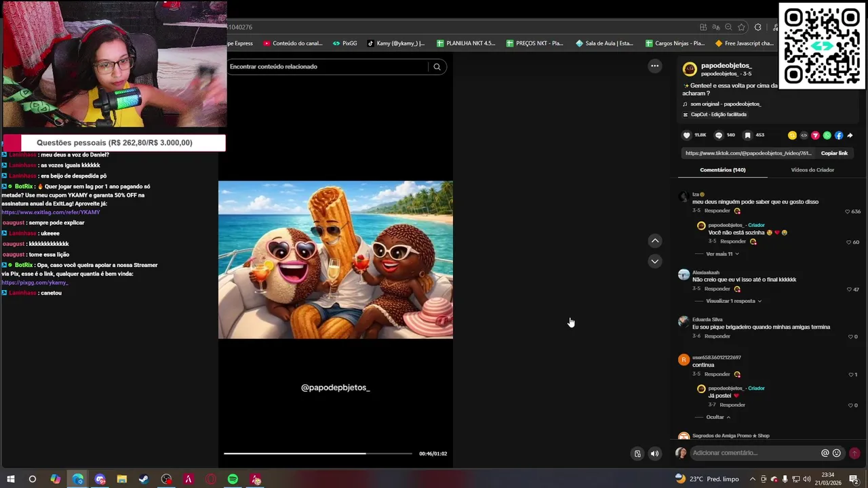
Task: Like the video with the heart icon
Action: pos(686,135)
